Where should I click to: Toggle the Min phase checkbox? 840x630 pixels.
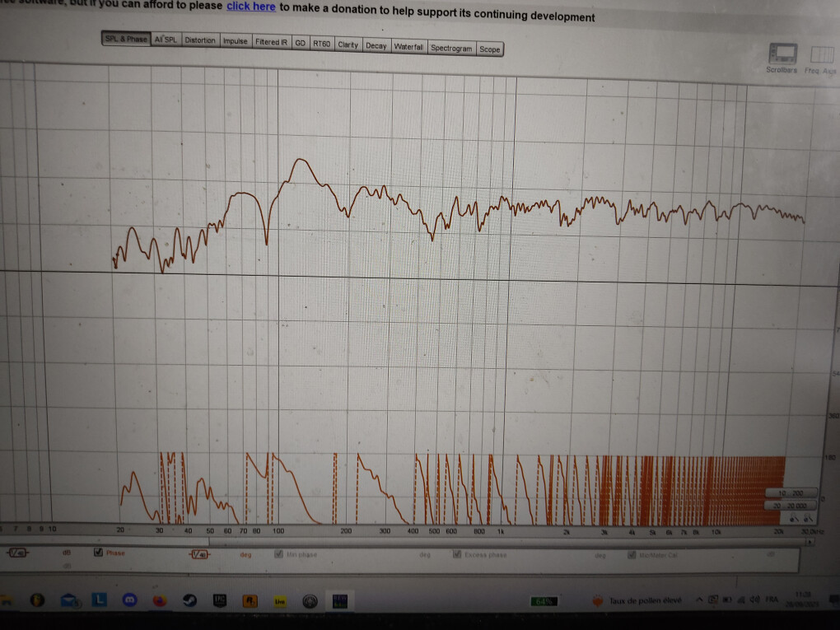278,554
